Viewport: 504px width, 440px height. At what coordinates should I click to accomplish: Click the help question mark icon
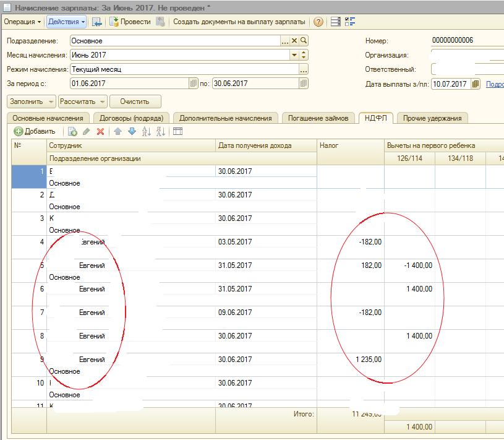(x=318, y=22)
